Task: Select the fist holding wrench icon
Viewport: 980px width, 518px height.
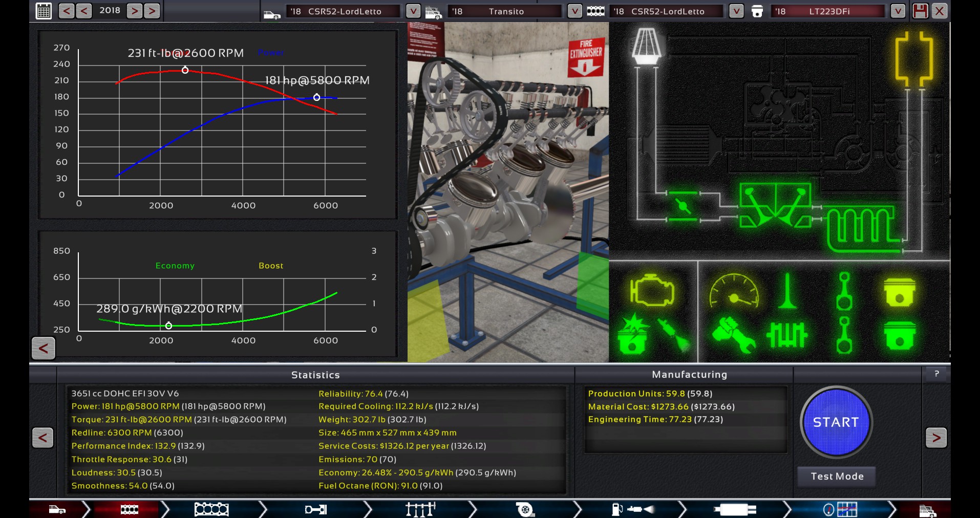Action: click(733, 335)
